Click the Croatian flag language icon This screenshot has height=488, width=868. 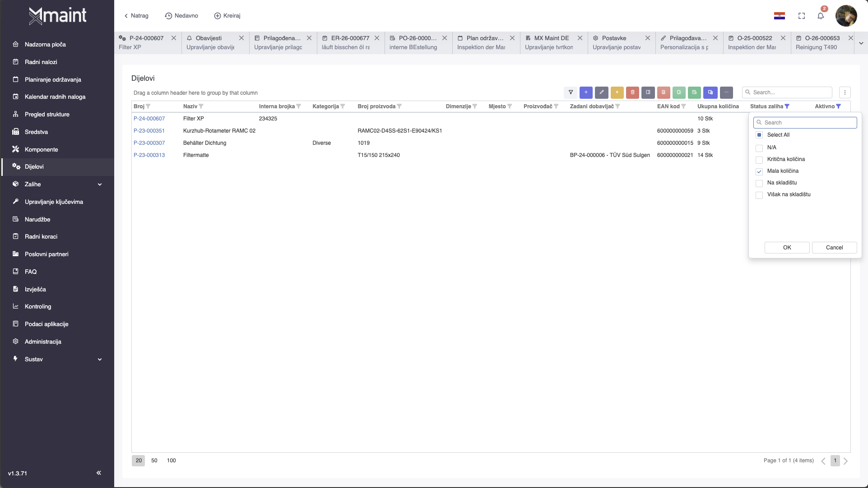coord(780,16)
